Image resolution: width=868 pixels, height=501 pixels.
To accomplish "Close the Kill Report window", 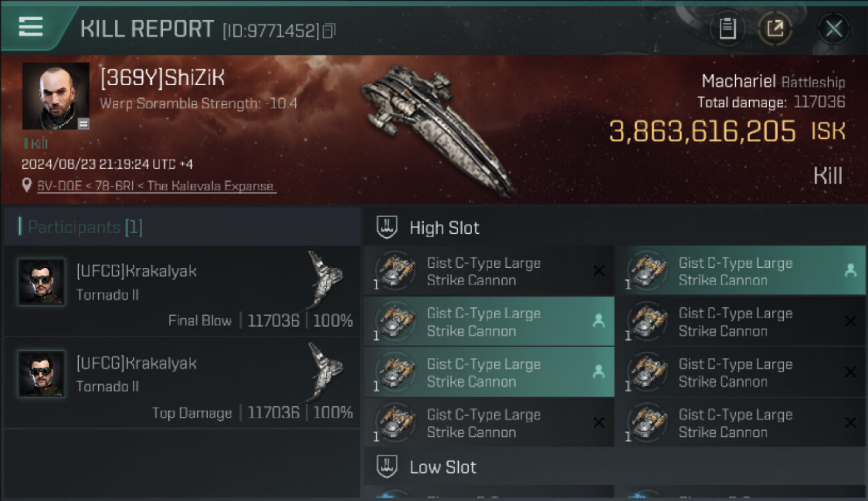I will [x=833, y=29].
